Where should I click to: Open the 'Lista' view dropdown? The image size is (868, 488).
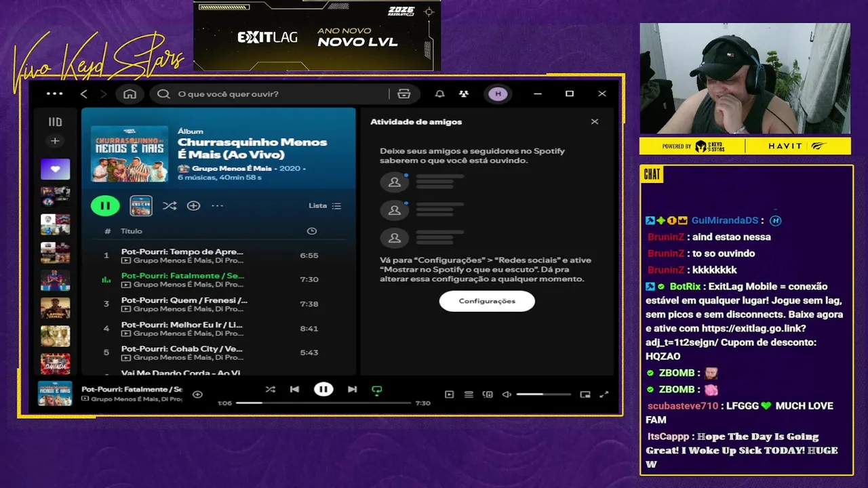(325, 205)
